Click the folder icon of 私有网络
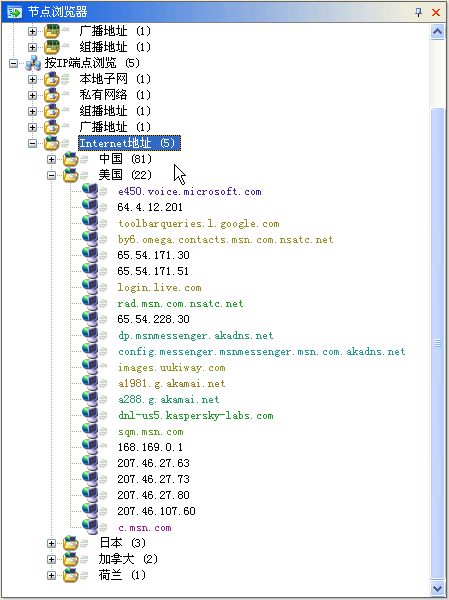This screenshot has width=449, height=600. 51,95
